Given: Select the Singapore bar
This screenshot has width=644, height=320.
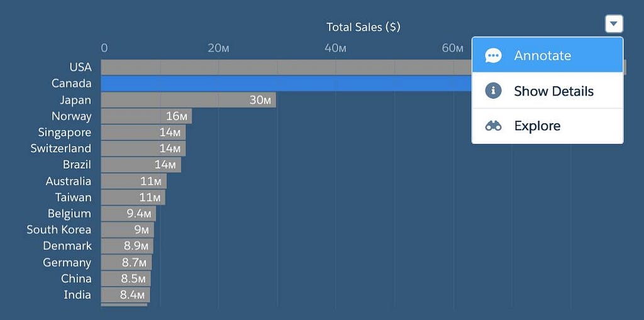Looking at the screenshot, I should tap(143, 132).
